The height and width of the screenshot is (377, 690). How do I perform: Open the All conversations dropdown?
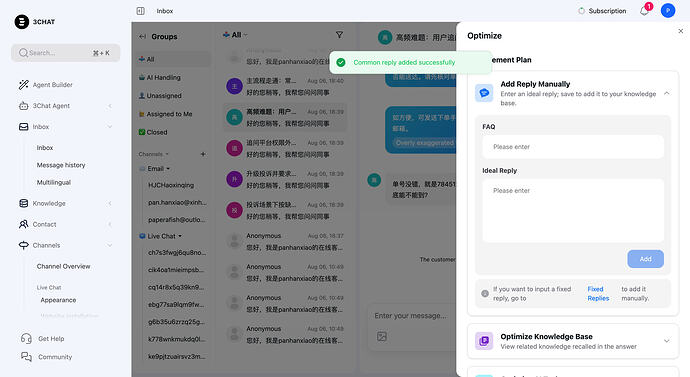coord(235,35)
